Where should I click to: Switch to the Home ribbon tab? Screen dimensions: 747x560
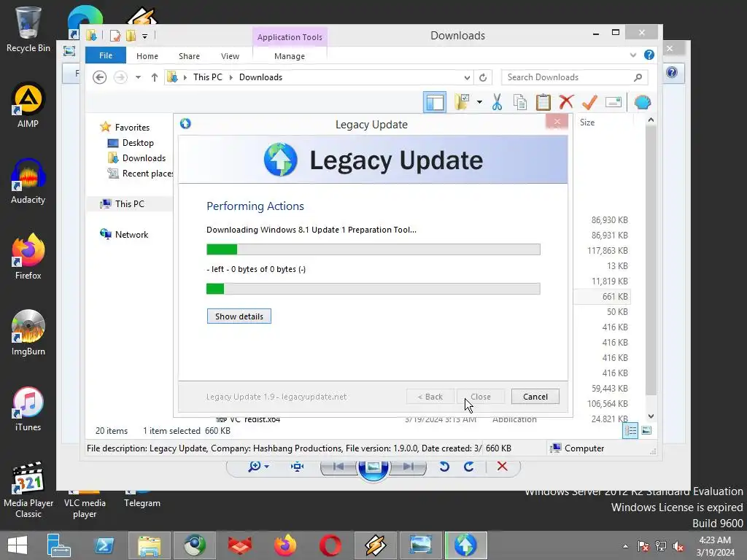click(x=147, y=56)
